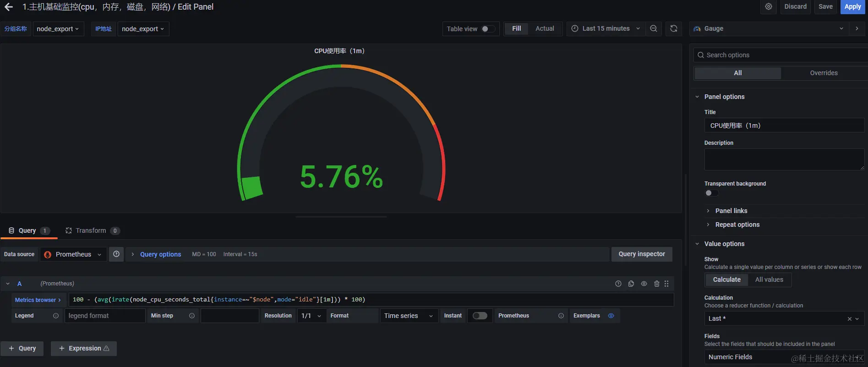Screen dimensions: 868x367
Task: Switch to the Transform tab
Action: pos(93,230)
